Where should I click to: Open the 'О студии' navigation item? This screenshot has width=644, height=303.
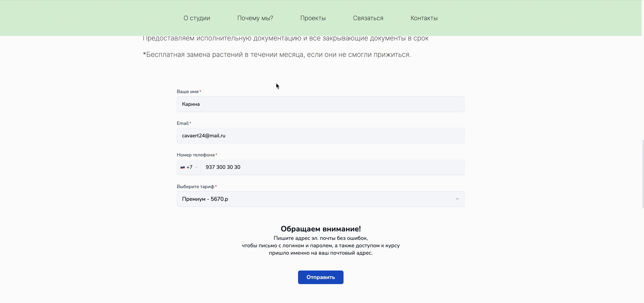tap(197, 18)
